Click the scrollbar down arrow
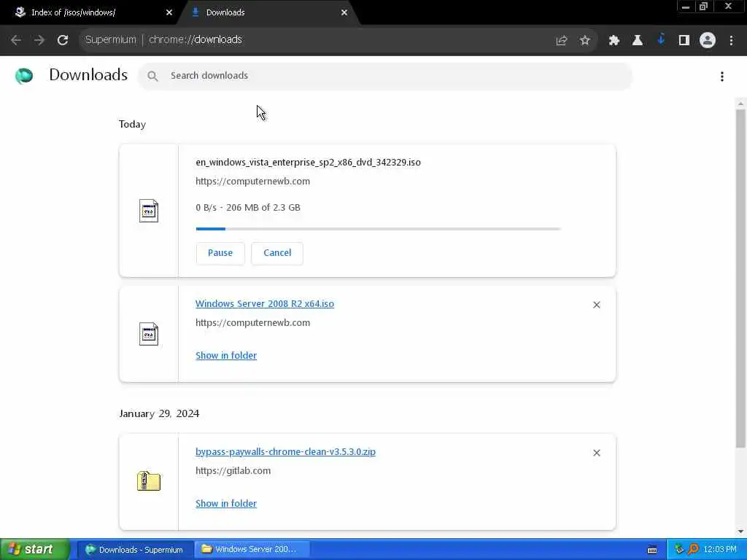The height and width of the screenshot is (560, 747). [740, 532]
